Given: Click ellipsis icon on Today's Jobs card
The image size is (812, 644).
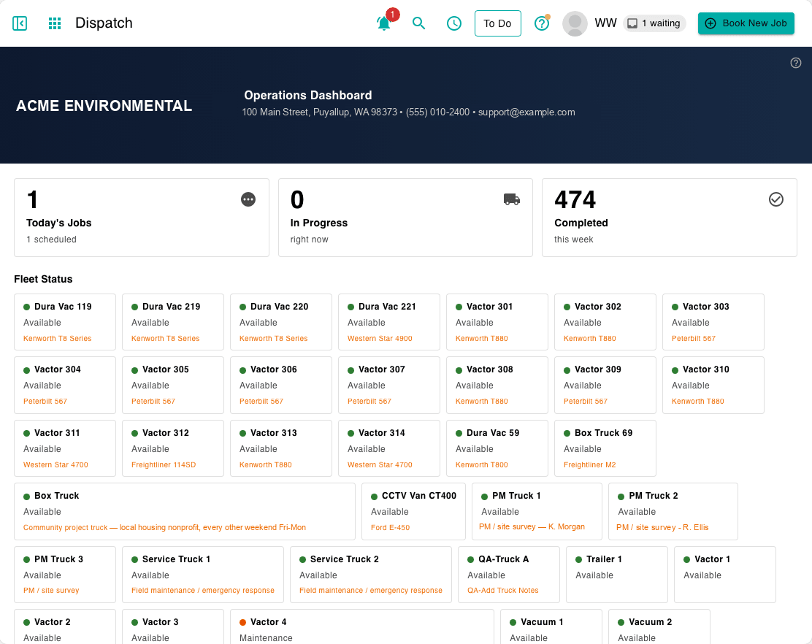Looking at the screenshot, I should 248,199.
